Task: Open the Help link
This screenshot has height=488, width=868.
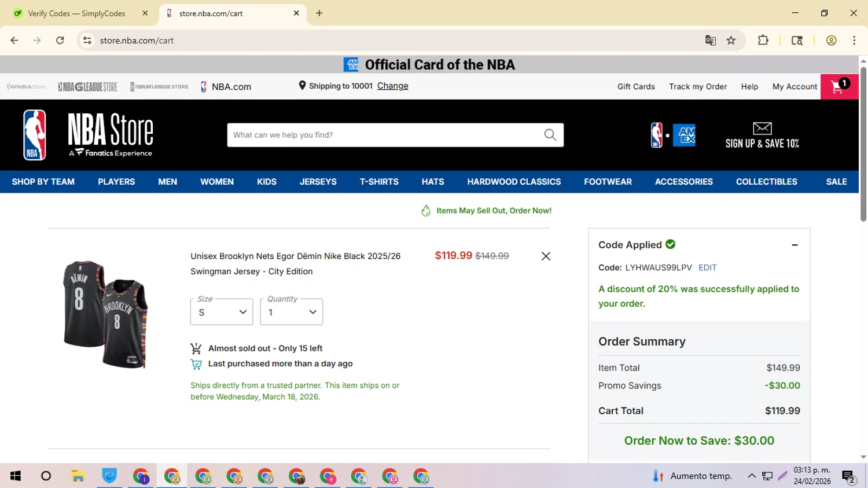Action: click(x=749, y=86)
